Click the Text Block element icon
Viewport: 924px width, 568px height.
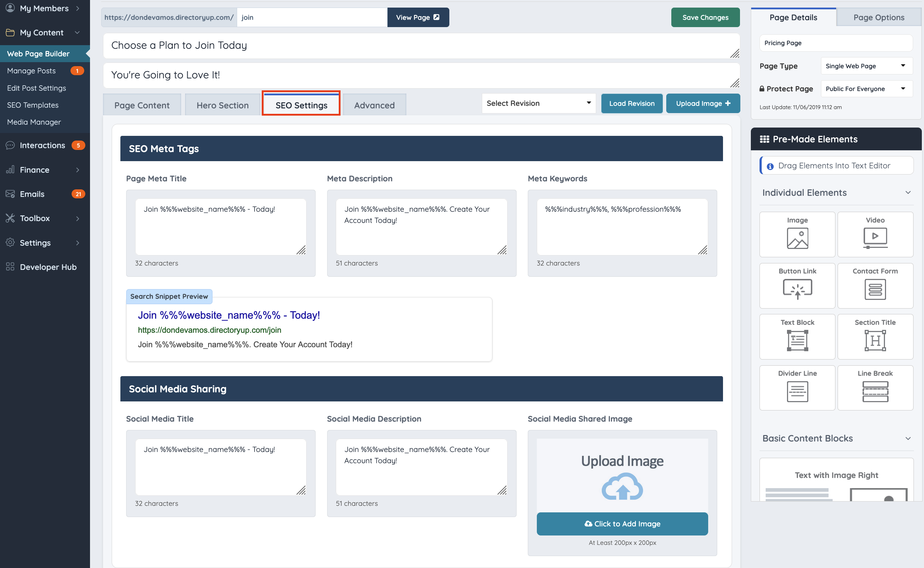(x=797, y=340)
